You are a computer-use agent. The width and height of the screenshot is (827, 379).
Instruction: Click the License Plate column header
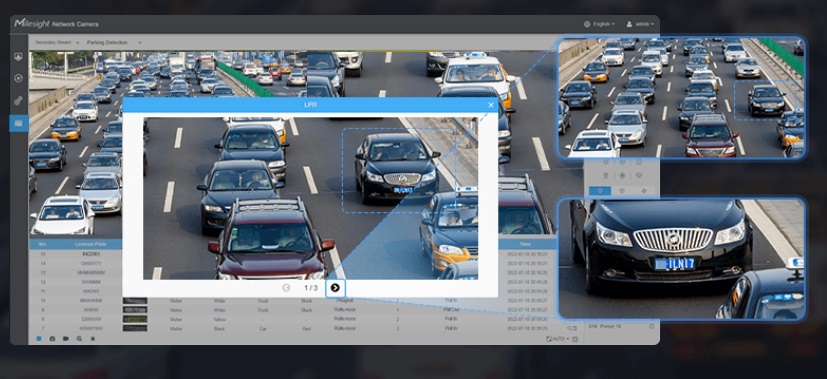click(x=91, y=245)
